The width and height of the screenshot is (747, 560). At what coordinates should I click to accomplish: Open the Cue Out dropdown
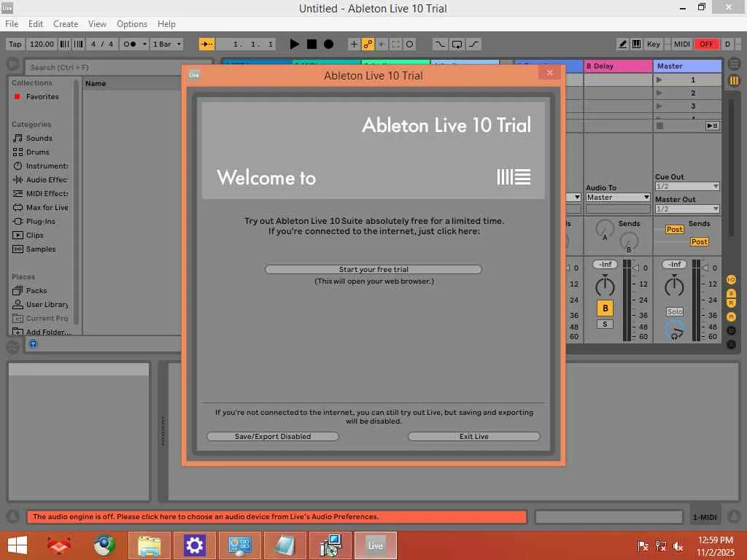(x=687, y=186)
